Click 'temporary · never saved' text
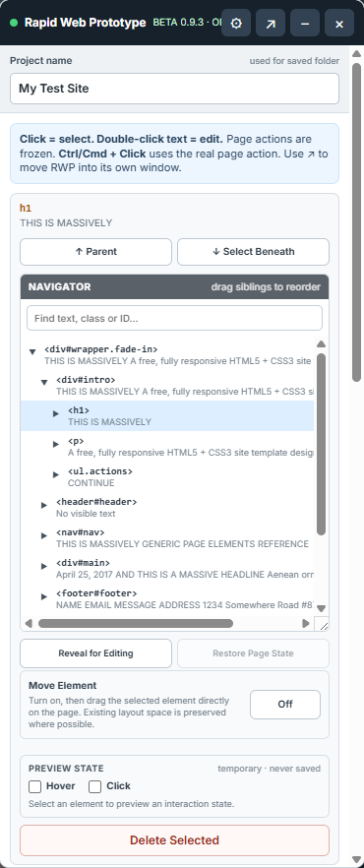 [x=269, y=769]
